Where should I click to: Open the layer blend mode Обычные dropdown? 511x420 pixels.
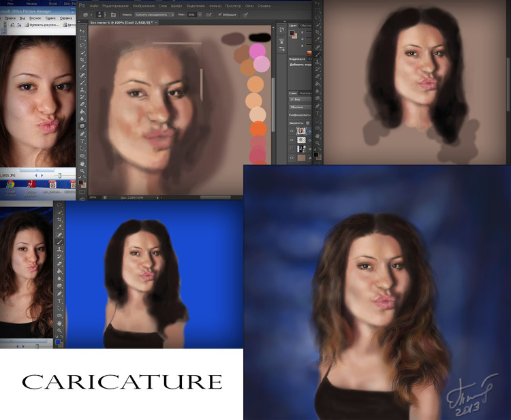click(298, 107)
